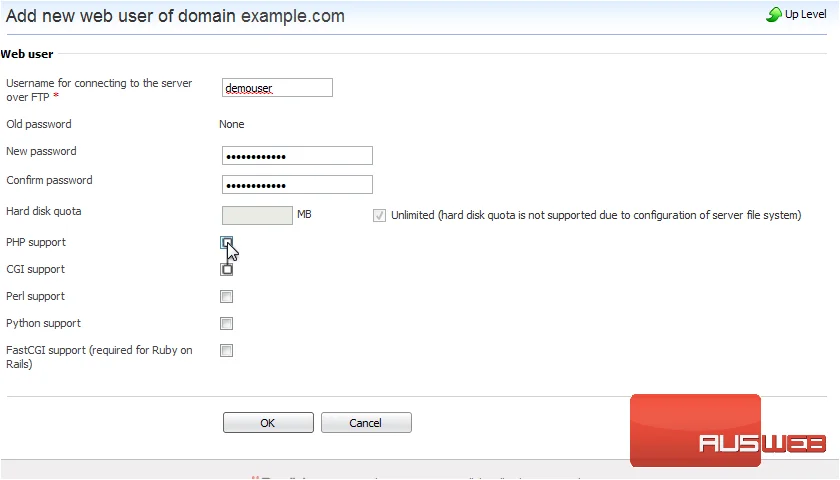This screenshot has width=840, height=480.
Task: Click the Hard disk quota MB field
Action: [x=258, y=215]
